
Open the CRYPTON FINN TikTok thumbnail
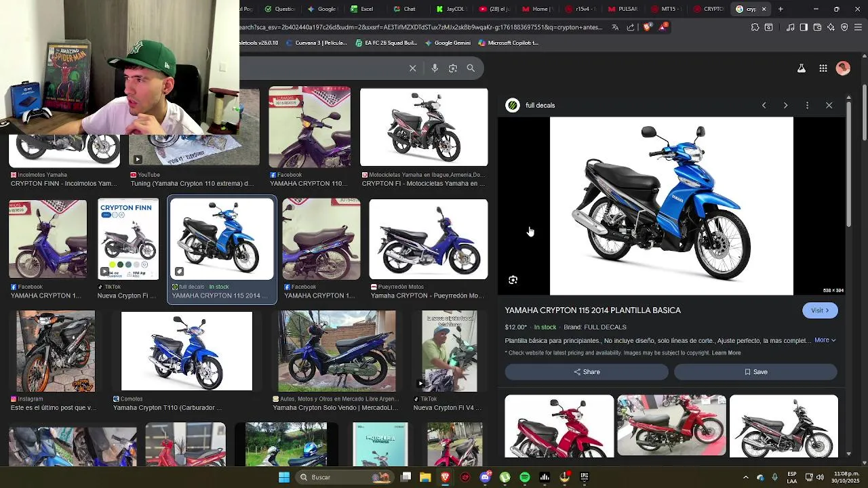tap(128, 239)
